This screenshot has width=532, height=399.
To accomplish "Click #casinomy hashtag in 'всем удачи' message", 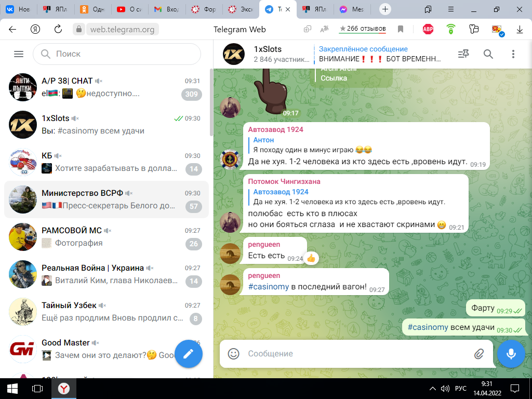I will [x=428, y=327].
